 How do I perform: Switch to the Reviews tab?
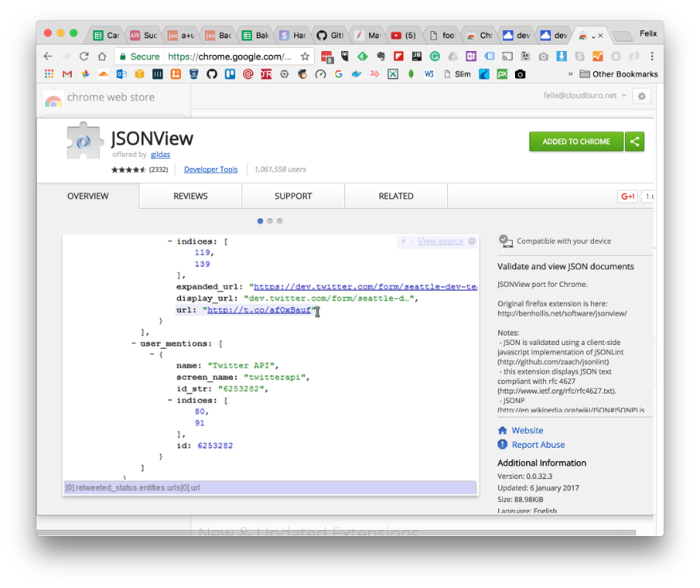[191, 196]
